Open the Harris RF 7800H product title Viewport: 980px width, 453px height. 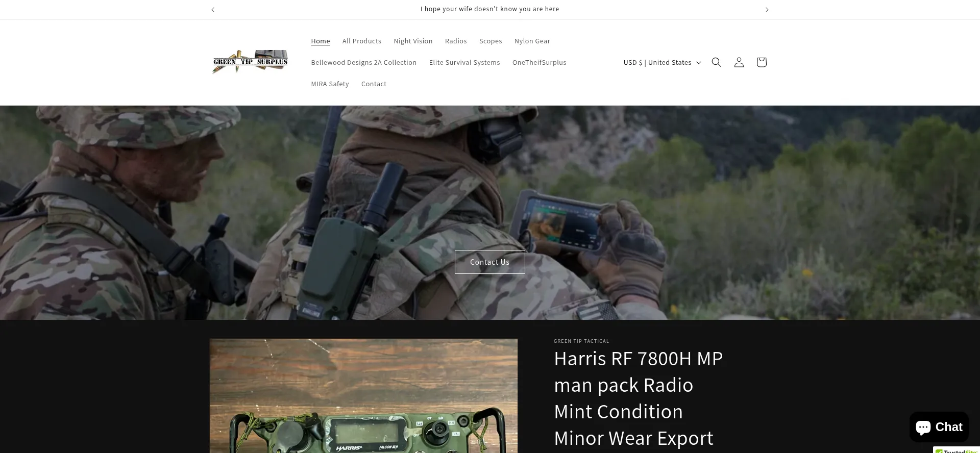point(638,398)
